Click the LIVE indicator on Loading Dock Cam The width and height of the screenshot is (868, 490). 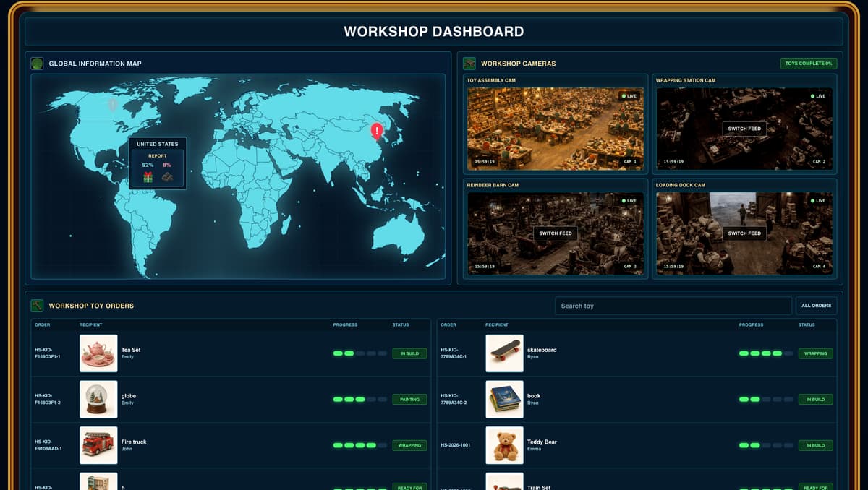pos(817,201)
